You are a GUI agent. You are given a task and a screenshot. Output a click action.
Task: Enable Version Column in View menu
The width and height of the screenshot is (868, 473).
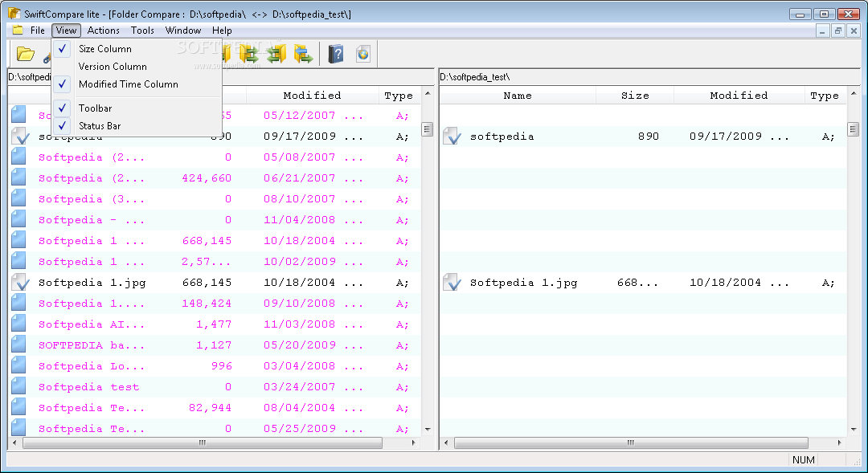[137, 67]
